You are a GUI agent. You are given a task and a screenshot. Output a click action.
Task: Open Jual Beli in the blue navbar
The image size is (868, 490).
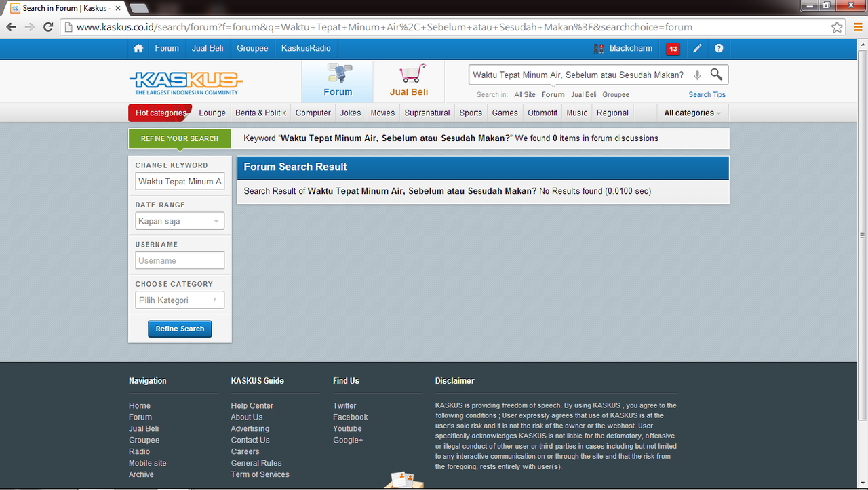[x=208, y=49]
